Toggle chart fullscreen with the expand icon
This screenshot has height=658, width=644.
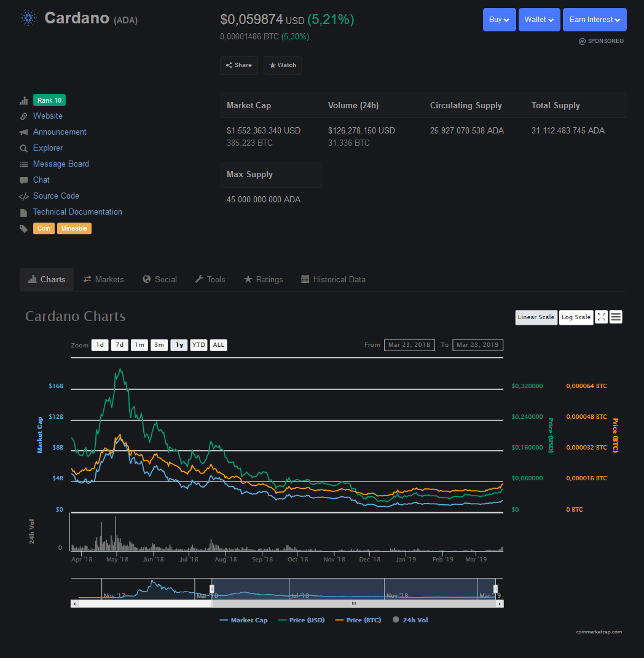(x=601, y=317)
